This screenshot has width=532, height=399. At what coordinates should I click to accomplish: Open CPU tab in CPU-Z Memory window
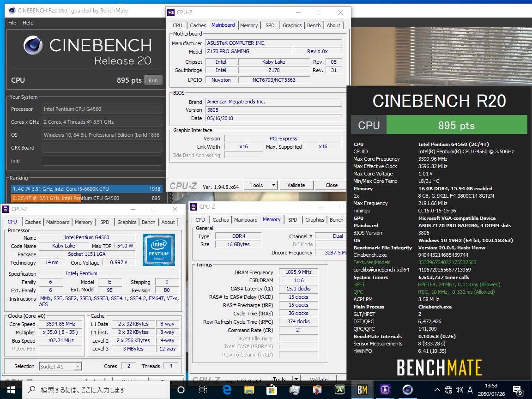pyautogui.click(x=200, y=220)
